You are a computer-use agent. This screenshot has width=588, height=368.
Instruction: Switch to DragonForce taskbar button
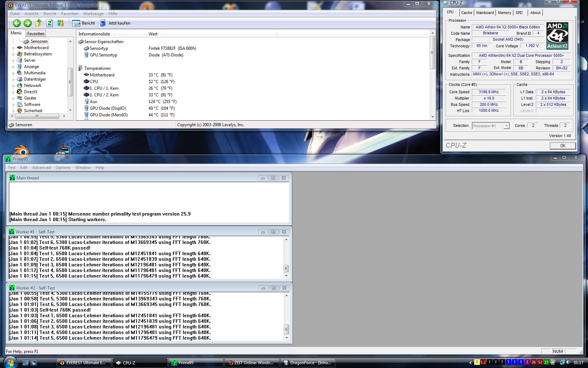(x=308, y=363)
